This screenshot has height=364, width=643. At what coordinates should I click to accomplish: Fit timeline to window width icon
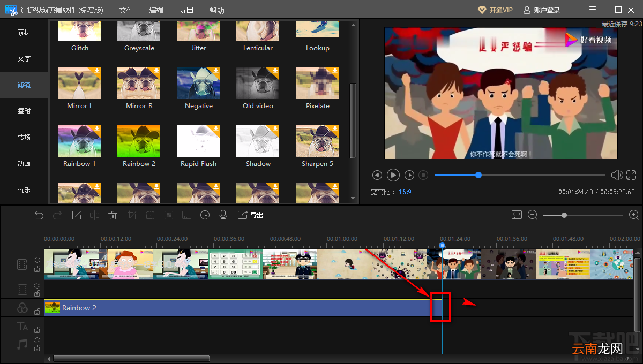517,215
